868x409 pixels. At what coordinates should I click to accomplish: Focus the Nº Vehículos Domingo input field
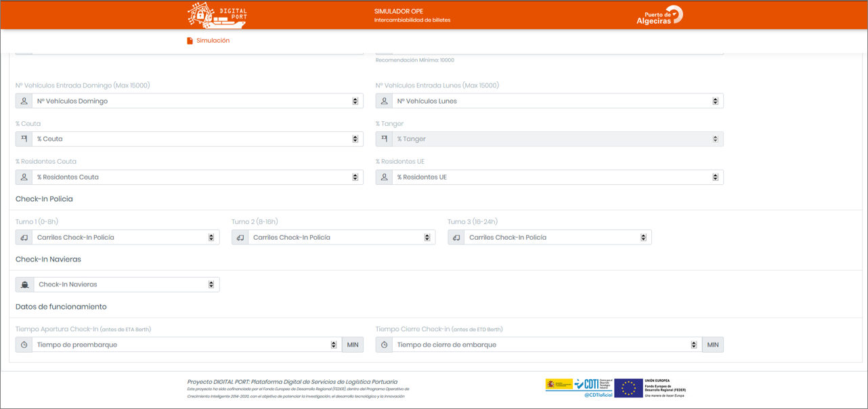198,101
